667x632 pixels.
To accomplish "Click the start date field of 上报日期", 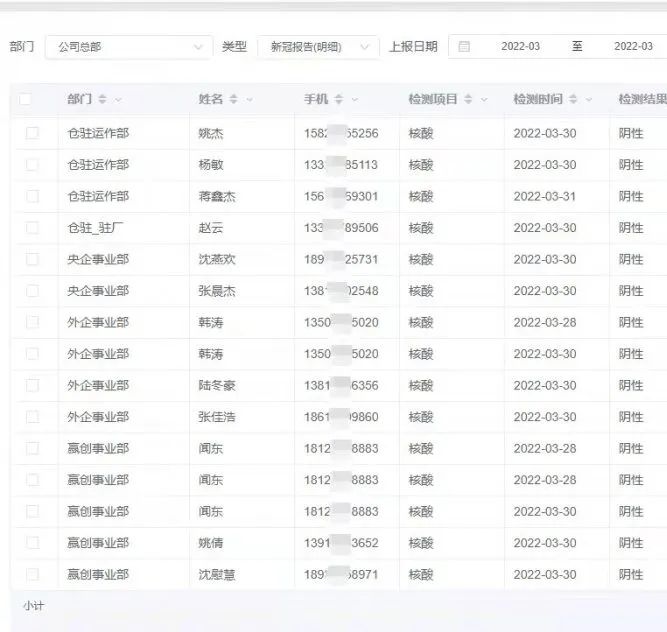I will coord(520,47).
